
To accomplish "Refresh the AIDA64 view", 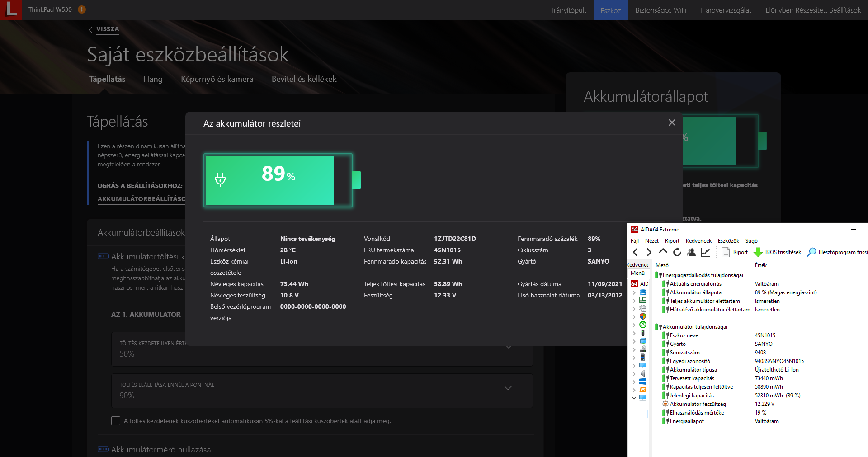I will tap(677, 252).
